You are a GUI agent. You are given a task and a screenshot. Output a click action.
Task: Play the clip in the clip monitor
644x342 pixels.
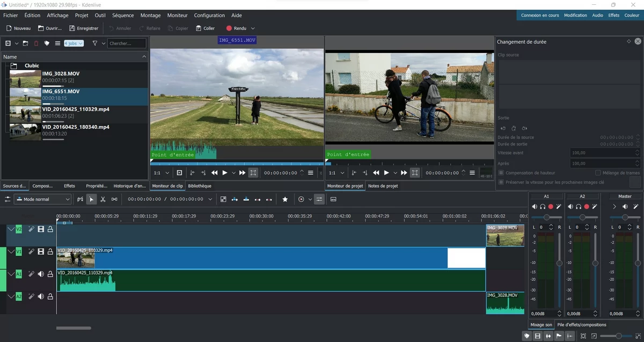tap(225, 173)
